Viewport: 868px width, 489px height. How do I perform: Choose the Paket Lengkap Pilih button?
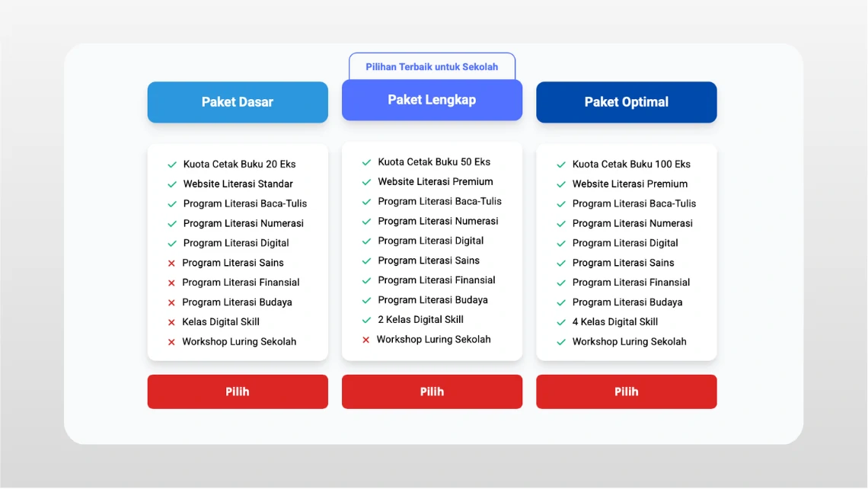pyautogui.click(x=432, y=392)
